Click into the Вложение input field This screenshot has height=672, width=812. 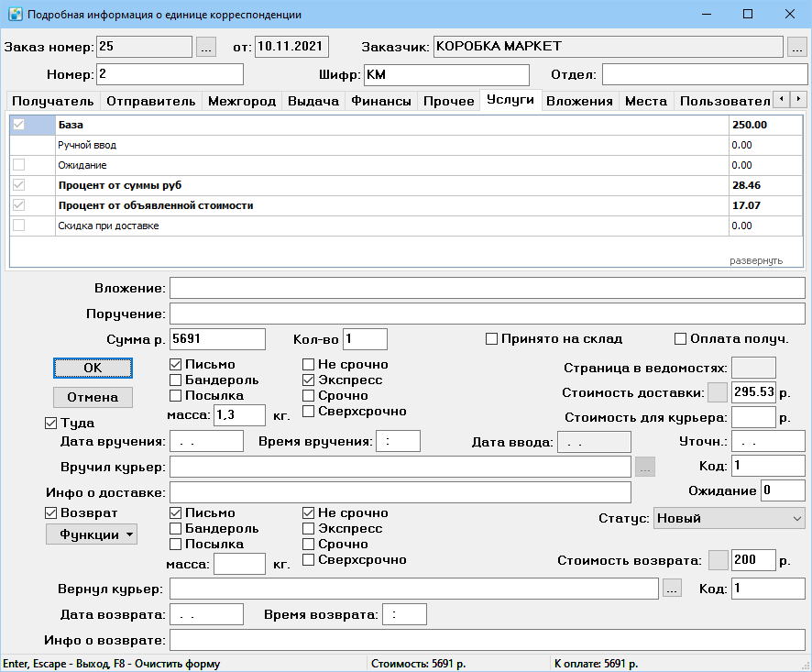(488, 288)
